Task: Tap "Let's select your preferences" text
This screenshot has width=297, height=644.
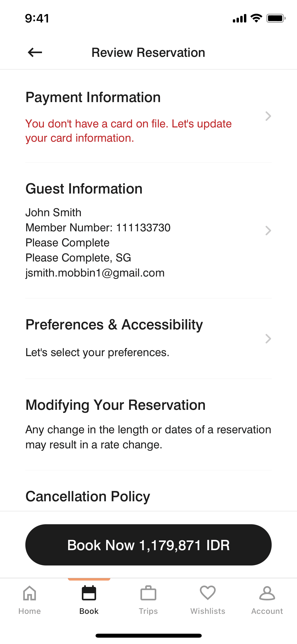Action: [x=97, y=352]
